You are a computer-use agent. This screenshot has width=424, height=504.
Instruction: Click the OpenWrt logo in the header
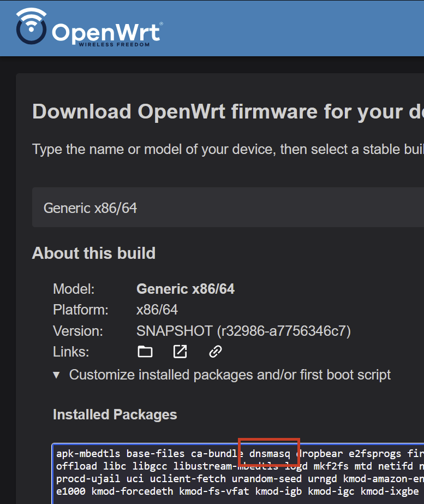89,28
